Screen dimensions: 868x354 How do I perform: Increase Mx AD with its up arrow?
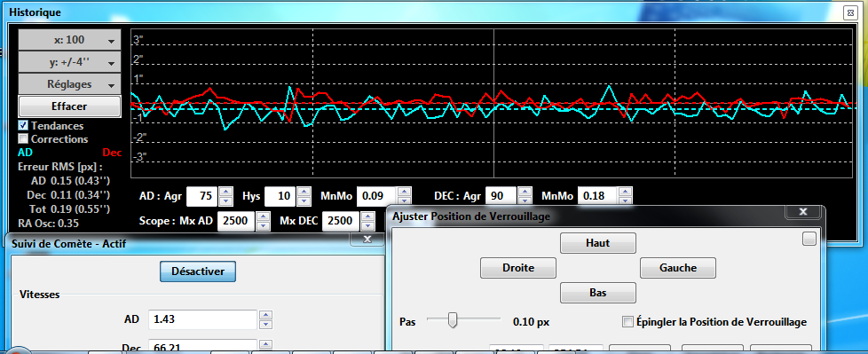[263, 216]
